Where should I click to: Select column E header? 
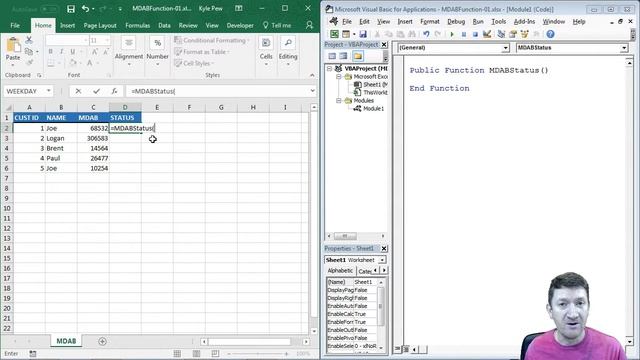pyautogui.click(x=157, y=107)
